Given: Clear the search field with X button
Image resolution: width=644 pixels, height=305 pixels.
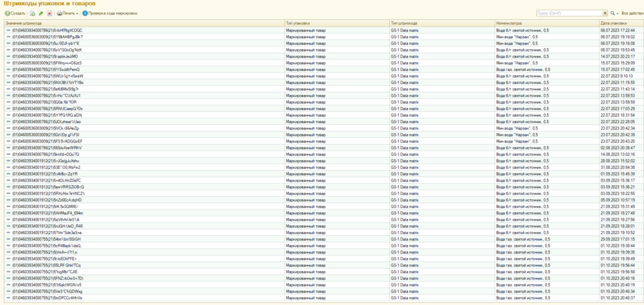Looking at the screenshot, I should click(x=605, y=13).
